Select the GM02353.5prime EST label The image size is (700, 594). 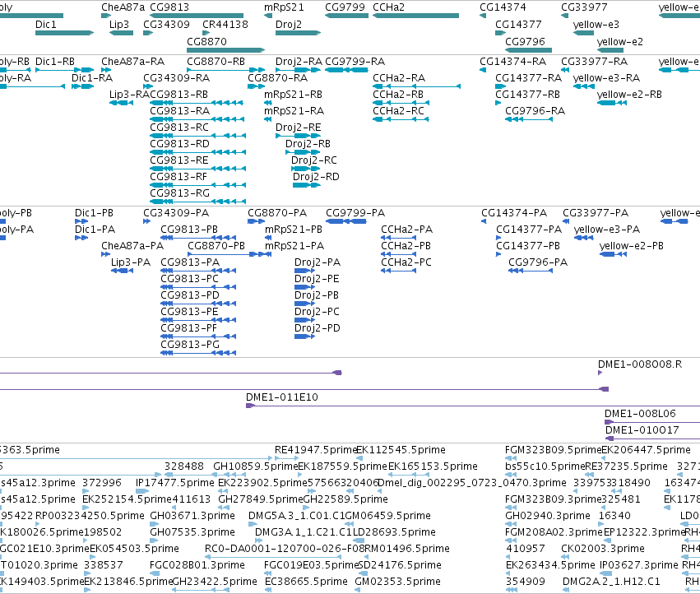tap(397, 582)
